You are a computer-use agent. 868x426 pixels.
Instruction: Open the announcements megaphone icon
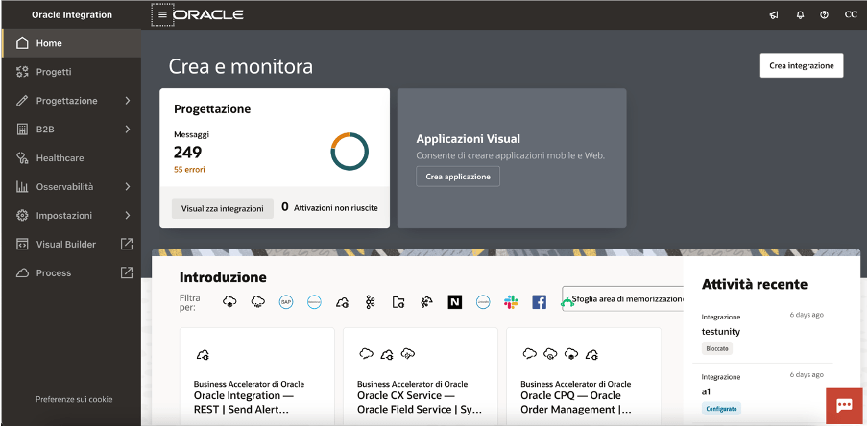tap(774, 15)
